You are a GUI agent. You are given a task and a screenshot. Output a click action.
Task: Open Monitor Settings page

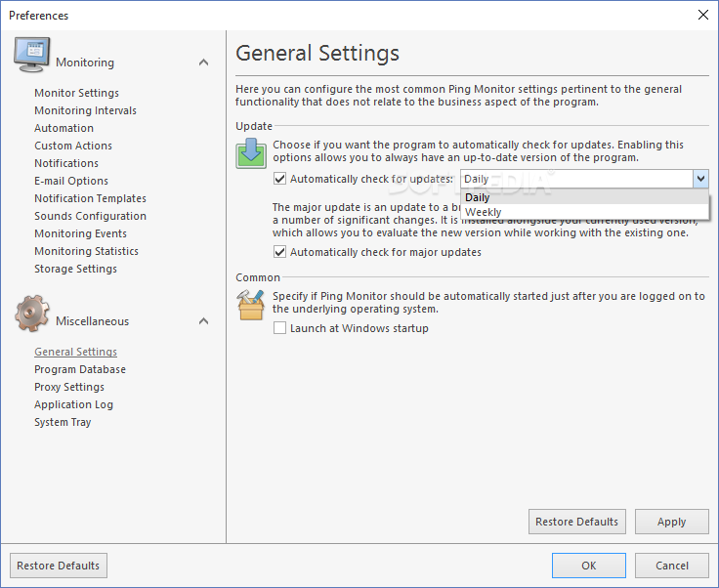(x=76, y=93)
